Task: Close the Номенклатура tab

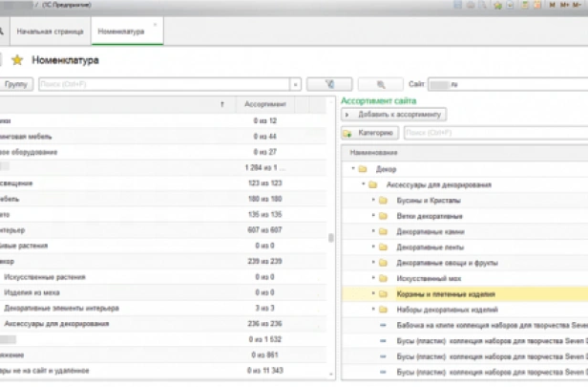Action: coord(155,24)
